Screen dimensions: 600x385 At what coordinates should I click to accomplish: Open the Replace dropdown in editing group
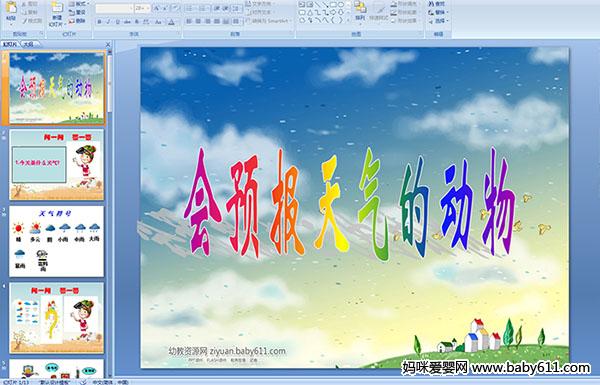439,12
